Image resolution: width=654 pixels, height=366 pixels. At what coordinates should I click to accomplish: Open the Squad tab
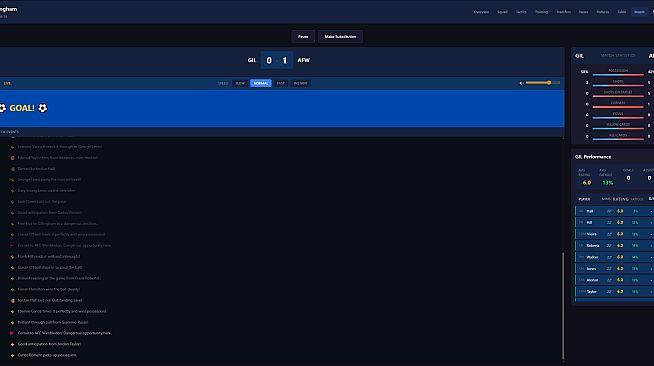[x=502, y=12]
